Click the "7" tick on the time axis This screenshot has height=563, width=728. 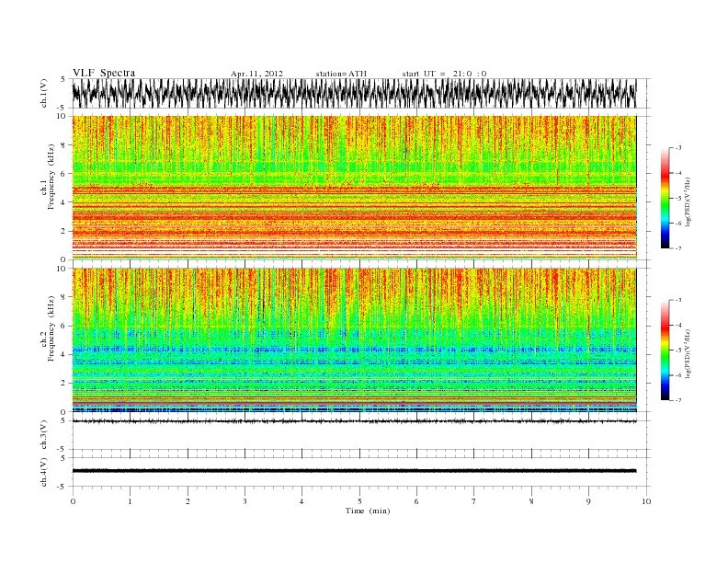point(474,501)
